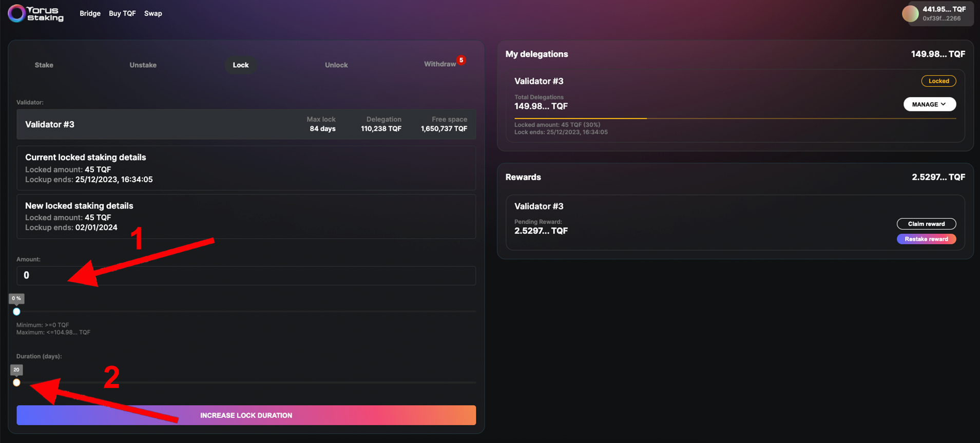The image size is (980, 443).
Task: Click the 'Minimum: >=0 TQF' text
Action: tap(43, 325)
